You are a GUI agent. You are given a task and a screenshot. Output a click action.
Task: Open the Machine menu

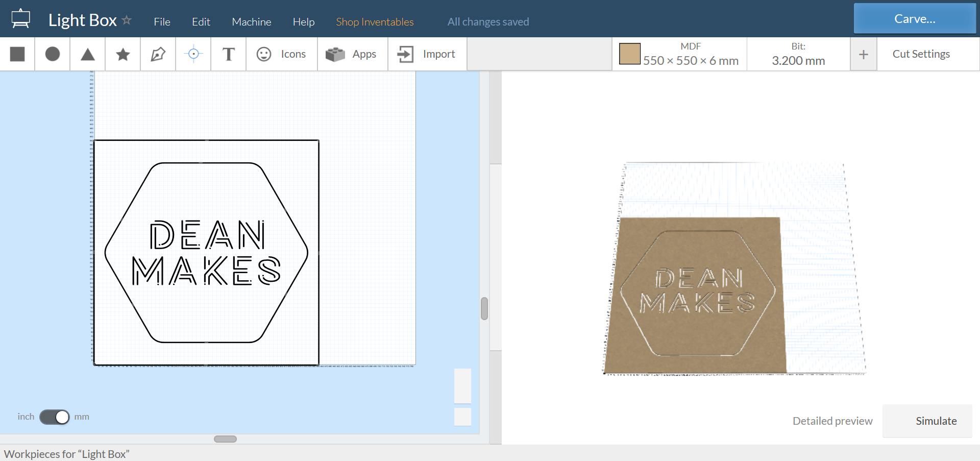tap(252, 22)
